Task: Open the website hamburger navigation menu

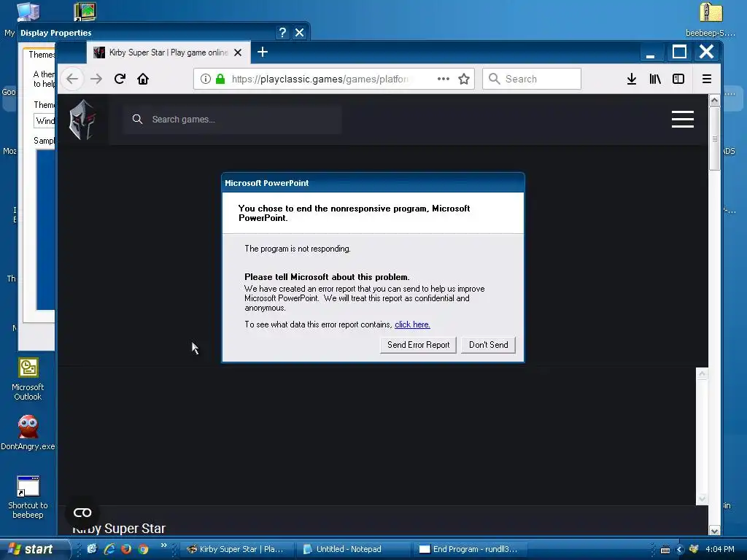Action: (683, 120)
